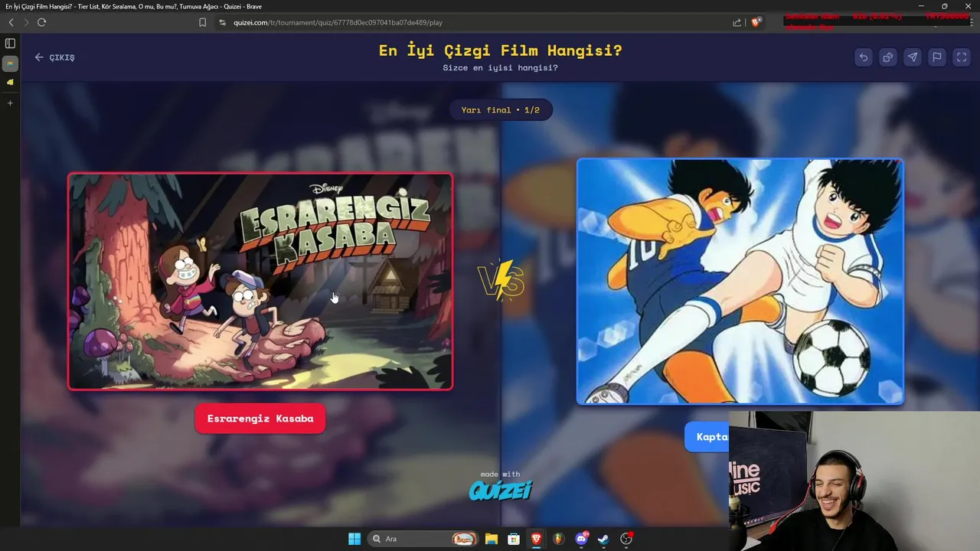The height and width of the screenshot is (551, 980).
Task: Open site settings icon left of the URL
Action: point(222,22)
